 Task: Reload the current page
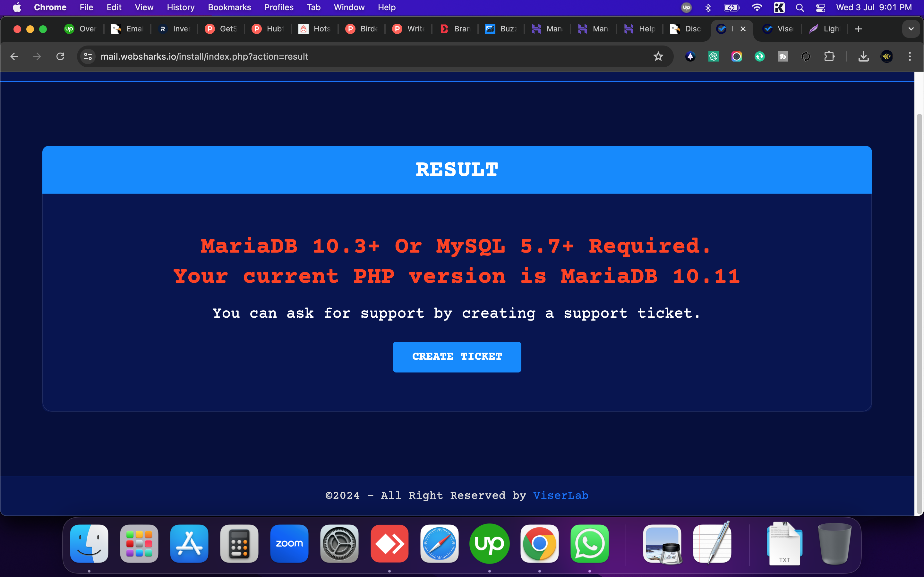coord(60,56)
